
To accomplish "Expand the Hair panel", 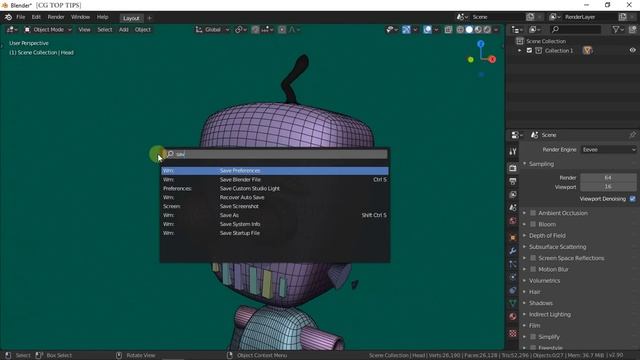I will [x=535, y=292].
